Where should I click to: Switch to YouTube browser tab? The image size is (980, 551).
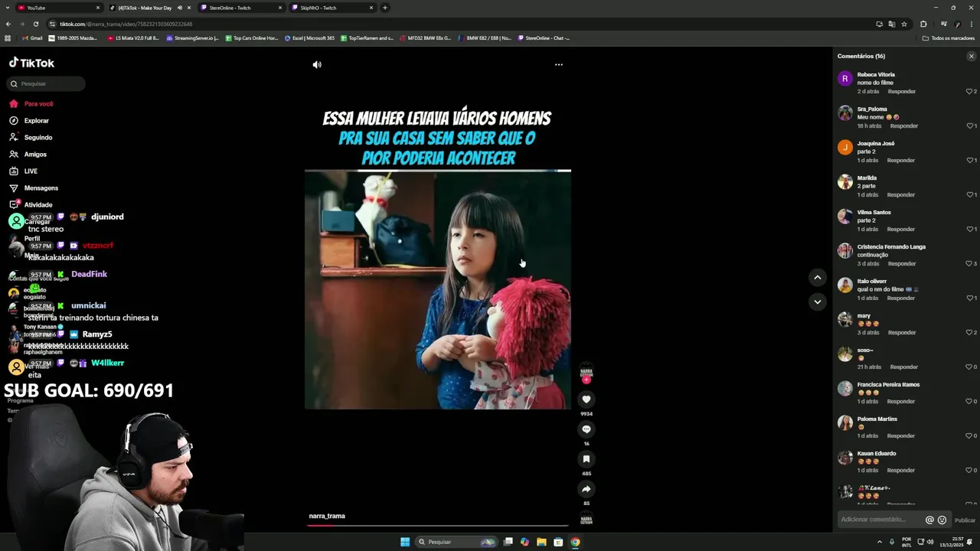coord(58,8)
